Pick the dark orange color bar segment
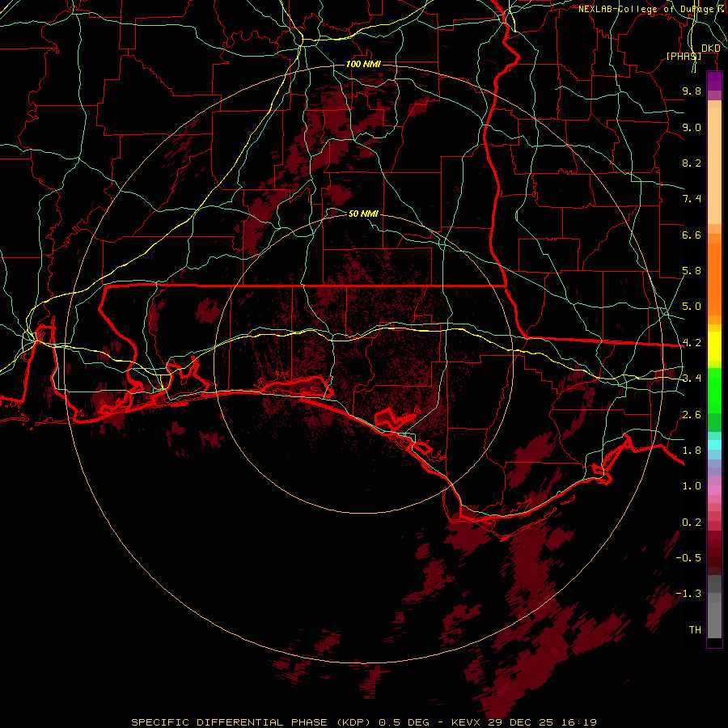The height and width of the screenshot is (728, 728). point(714,280)
